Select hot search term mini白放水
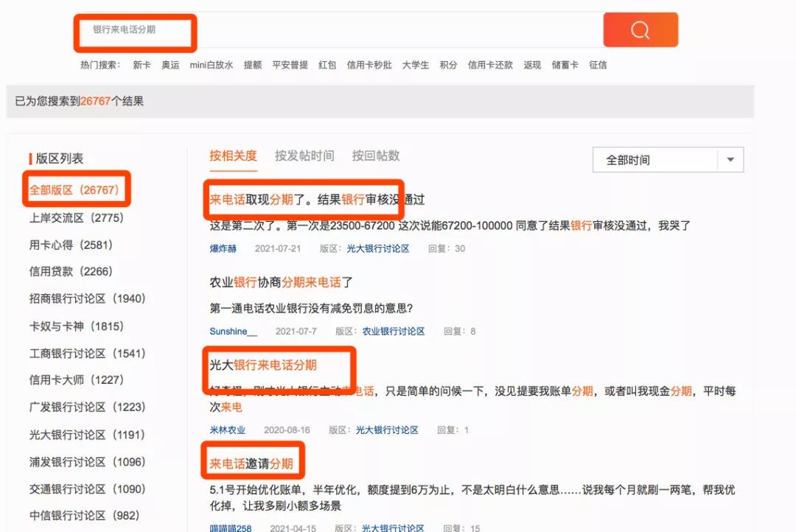 [212, 65]
